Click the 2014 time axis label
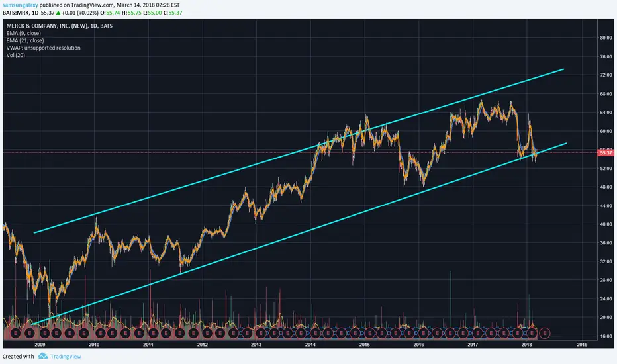The height and width of the screenshot is (364, 617). pyautogui.click(x=310, y=344)
